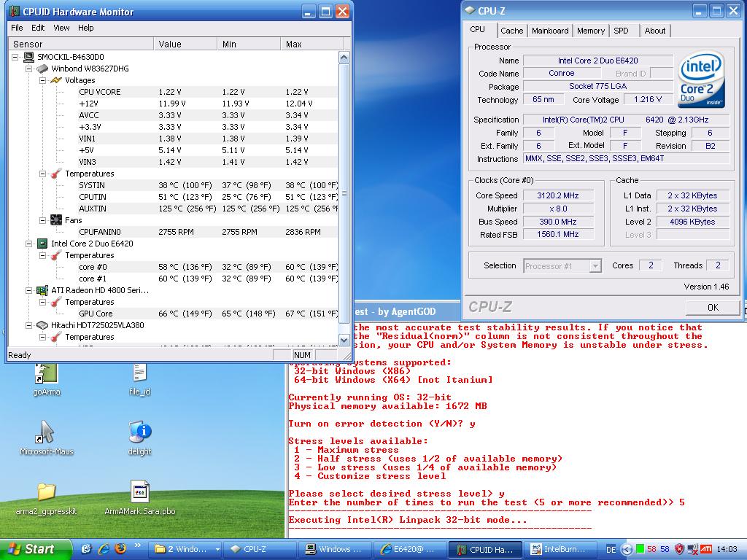Switch to the Mainboard tab in CPU-Z
The image size is (747, 560).
point(550,31)
